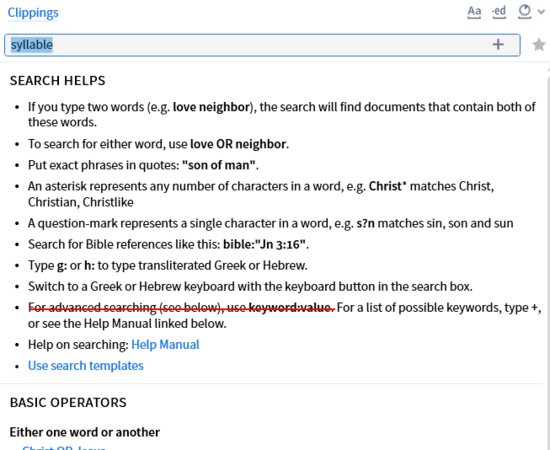The height and width of the screenshot is (450, 550).
Task: Open the search history clock icon
Action: [524, 12]
